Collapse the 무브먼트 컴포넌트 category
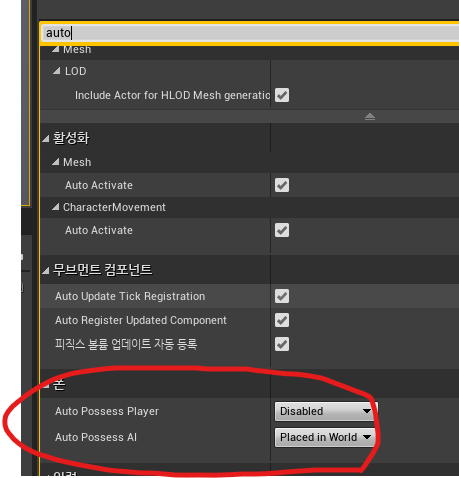This screenshot has height=478, width=459. 46,270
